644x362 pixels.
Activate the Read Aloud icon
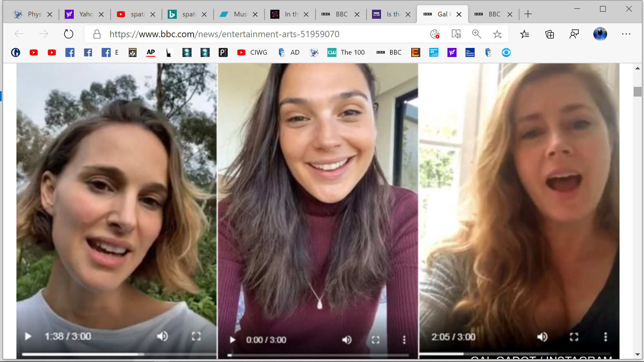click(x=456, y=34)
